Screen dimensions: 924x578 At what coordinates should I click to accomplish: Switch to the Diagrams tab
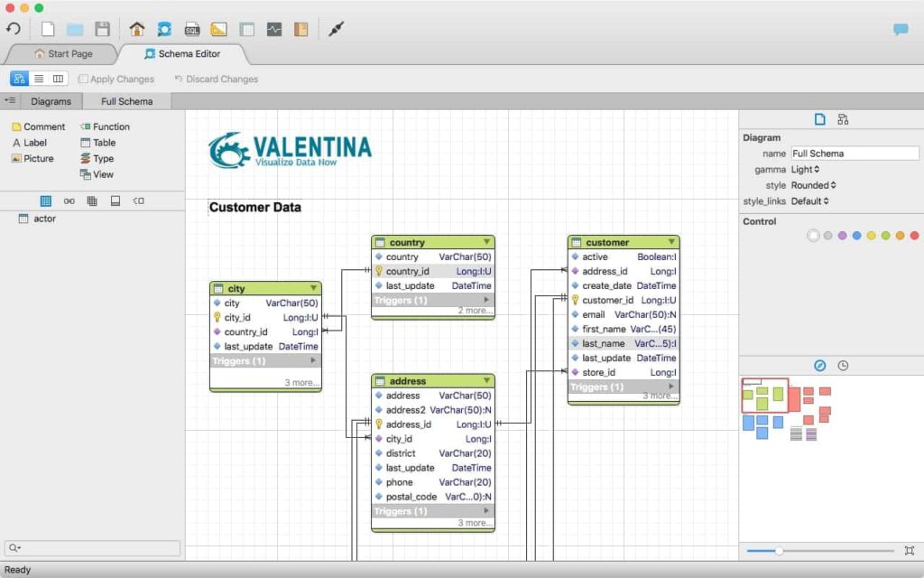[51, 100]
